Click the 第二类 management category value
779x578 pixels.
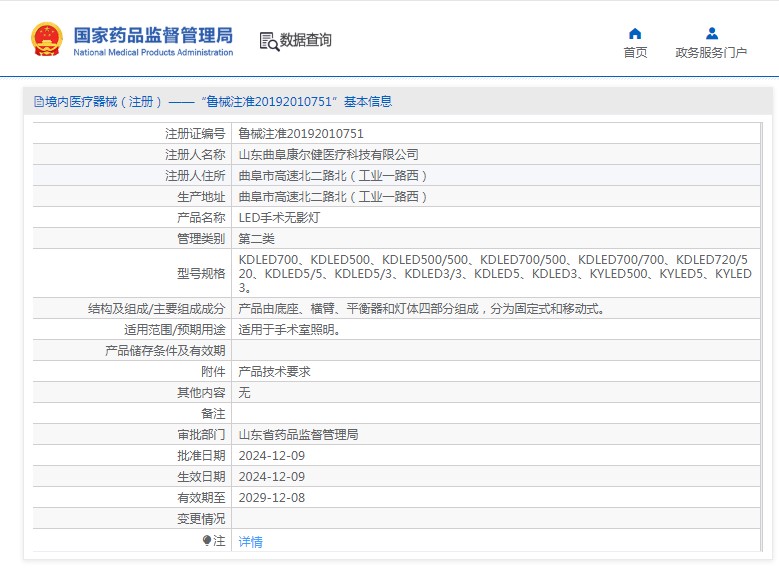click(x=256, y=239)
